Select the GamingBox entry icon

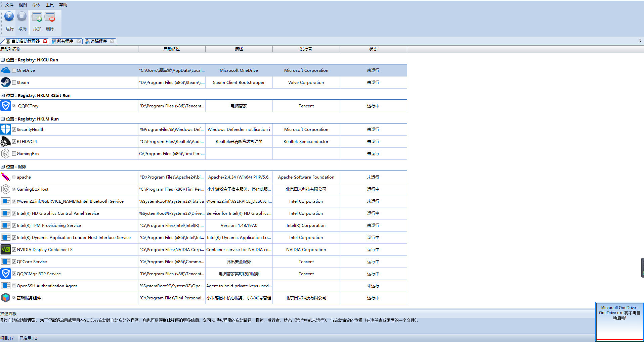(x=6, y=153)
